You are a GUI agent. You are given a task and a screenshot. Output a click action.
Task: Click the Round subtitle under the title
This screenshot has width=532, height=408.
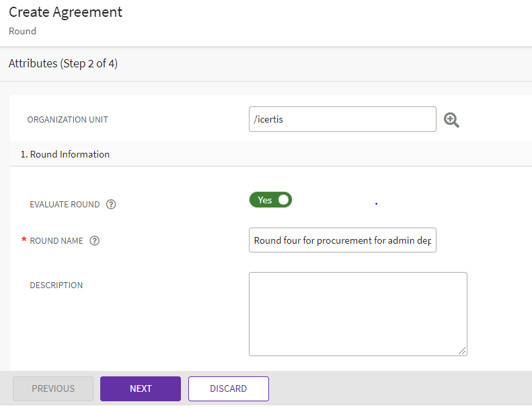[x=22, y=31]
